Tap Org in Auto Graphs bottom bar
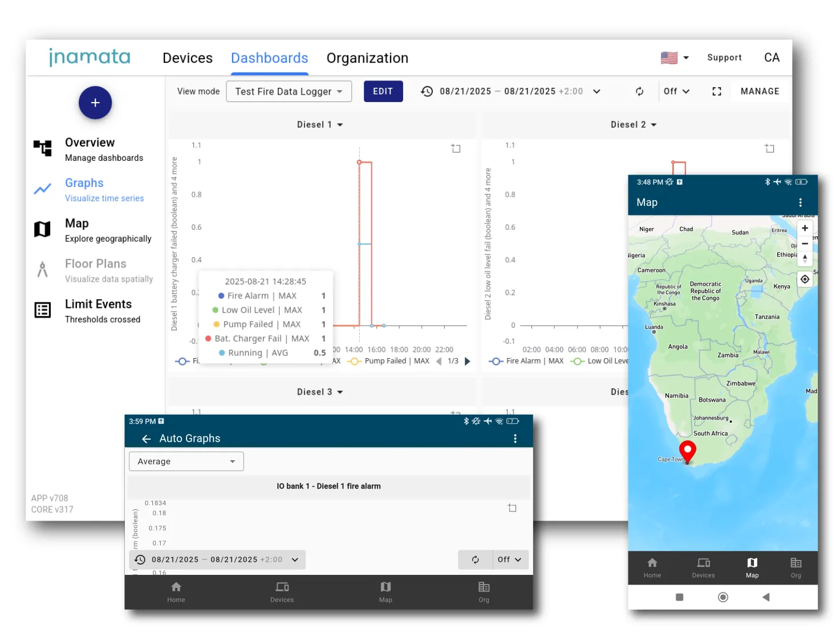This screenshot has height=633, width=840. point(484,592)
